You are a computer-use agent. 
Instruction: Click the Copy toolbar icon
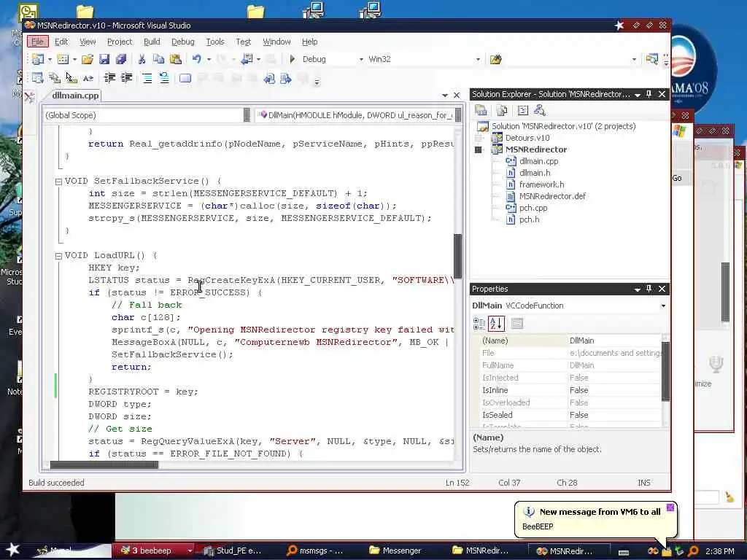coord(158,59)
